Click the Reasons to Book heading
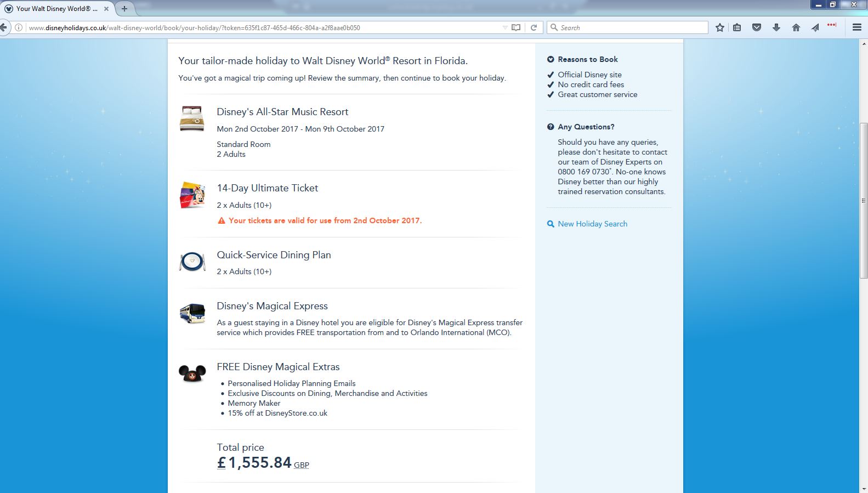This screenshot has width=868, height=493. click(588, 59)
